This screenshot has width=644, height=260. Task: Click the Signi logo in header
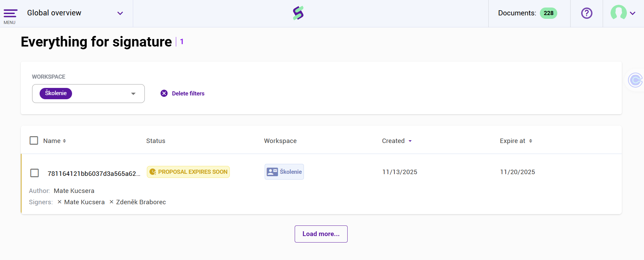tap(298, 13)
